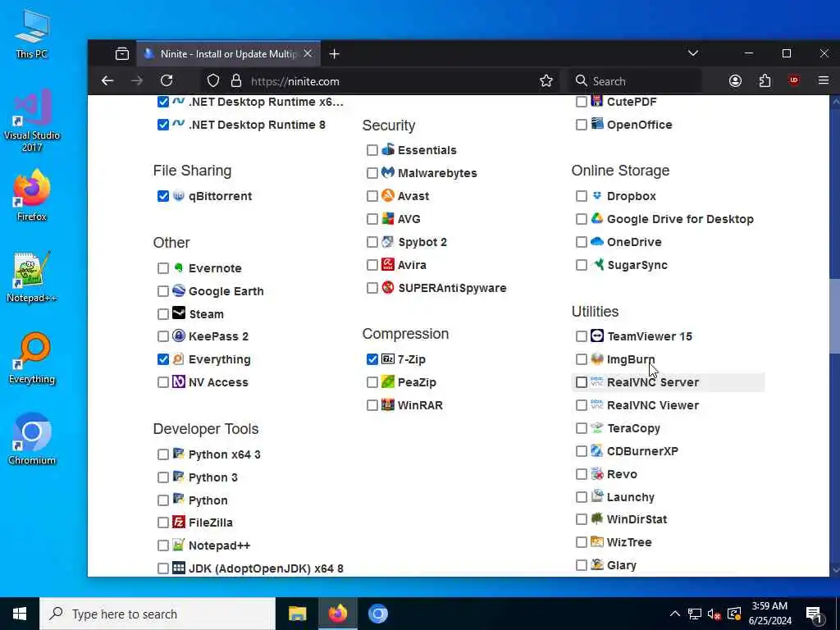This screenshot has width=840, height=630.
Task: Check the WinDirStat checkbox
Action: (x=582, y=519)
